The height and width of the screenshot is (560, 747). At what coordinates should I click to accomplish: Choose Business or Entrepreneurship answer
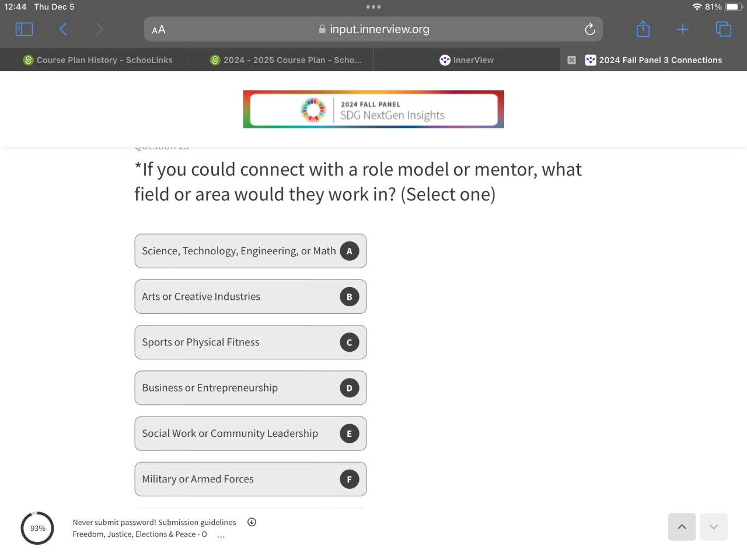[x=250, y=388]
